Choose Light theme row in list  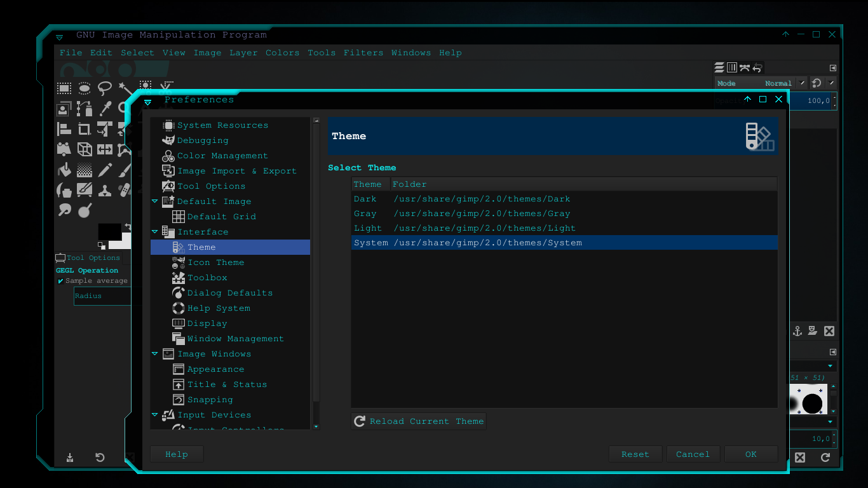(x=564, y=228)
